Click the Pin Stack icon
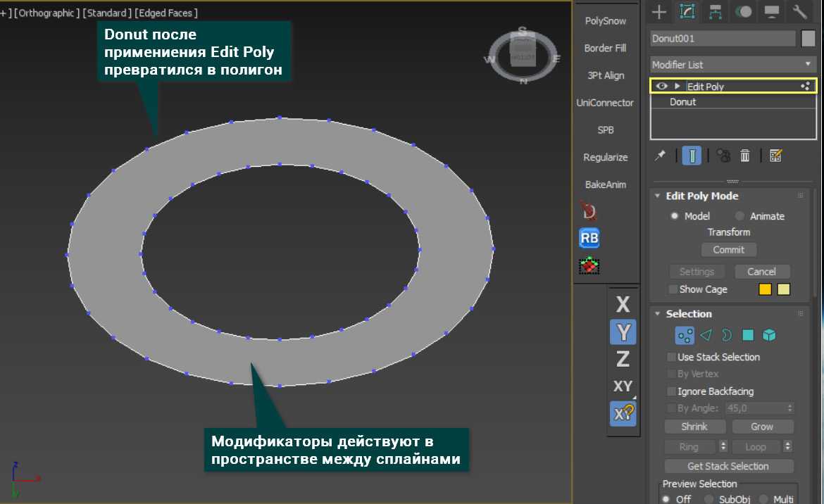 pos(660,156)
